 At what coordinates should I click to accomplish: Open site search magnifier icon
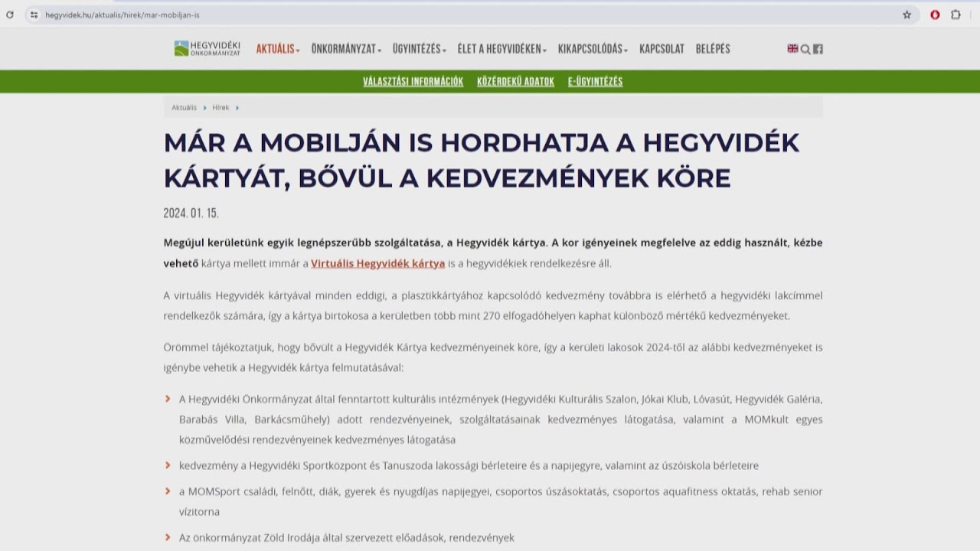(x=805, y=49)
